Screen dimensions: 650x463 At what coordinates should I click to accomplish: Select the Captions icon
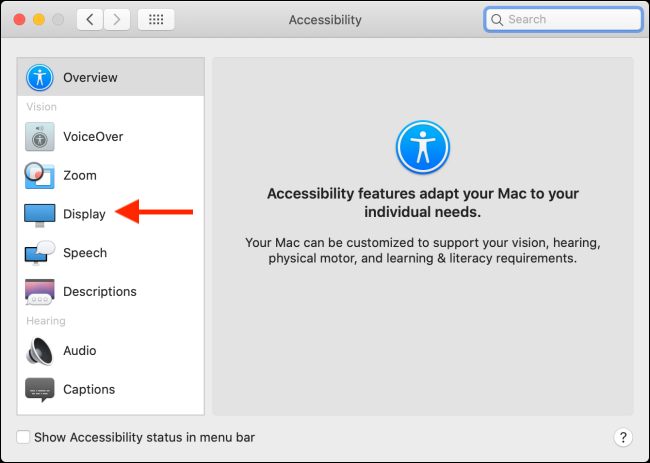(39, 389)
